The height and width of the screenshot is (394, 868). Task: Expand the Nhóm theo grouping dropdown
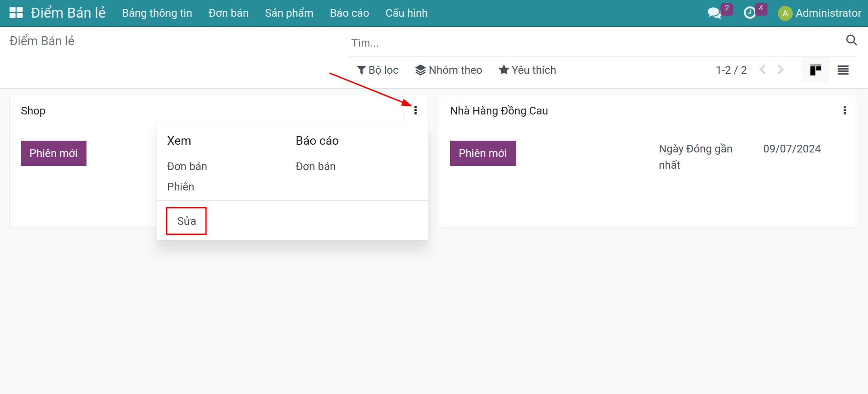point(448,70)
